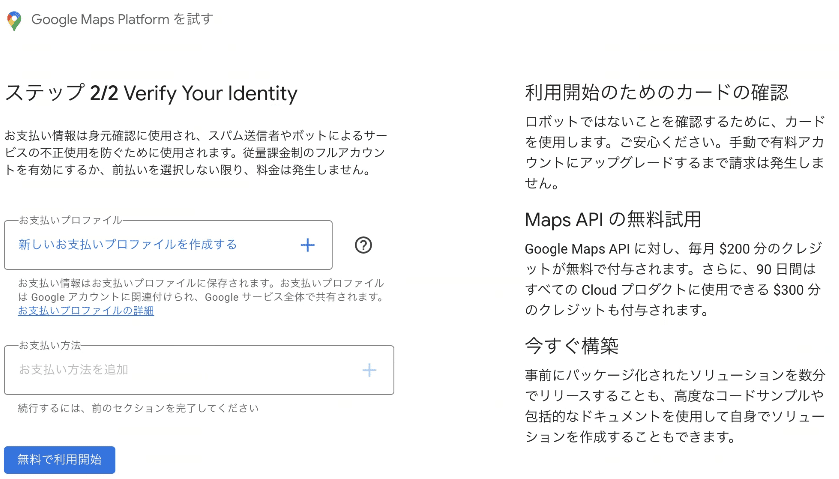The width and height of the screenshot is (839, 479).
Task: Select 新しいお支払いプロファイルを作成する option
Action: pos(128,245)
